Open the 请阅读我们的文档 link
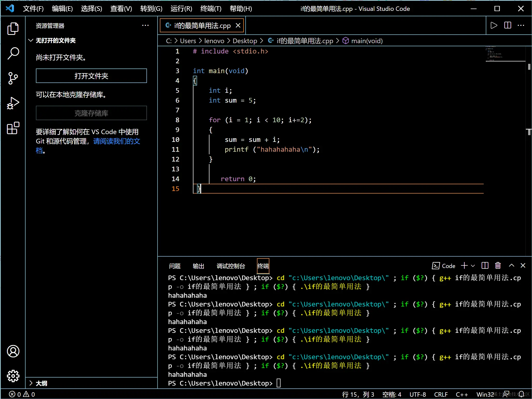Viewport: 532px width, 399px height. point(116,141)
